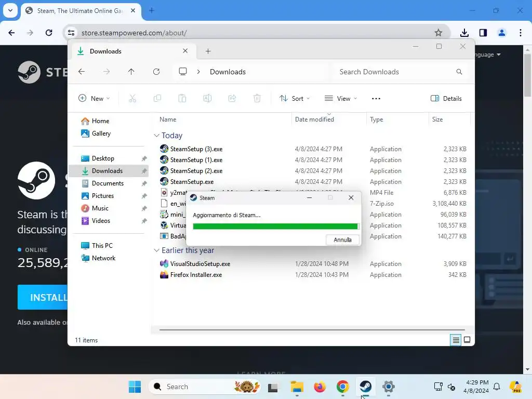Click the Steam update progress bar
The image size is (532, 399).
pos(276,227)
